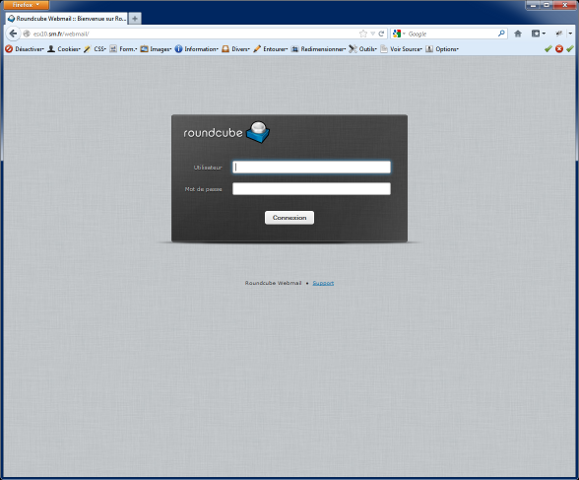
Task: Click the Google search engine icon
Action: tap(397, 34)
